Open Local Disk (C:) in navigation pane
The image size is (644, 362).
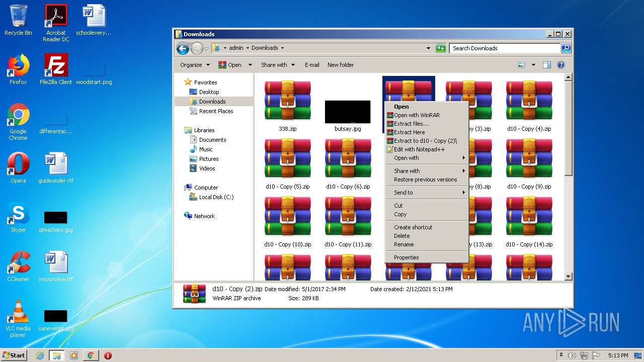point(211,197)
